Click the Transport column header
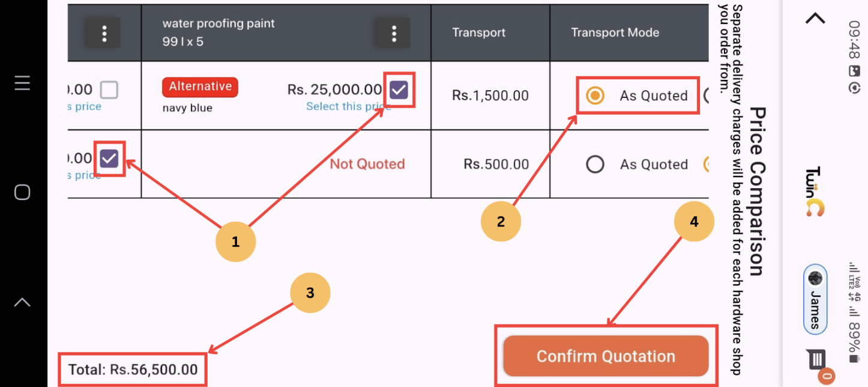Screen dimensions: 868x387 (x=478, y=32)
